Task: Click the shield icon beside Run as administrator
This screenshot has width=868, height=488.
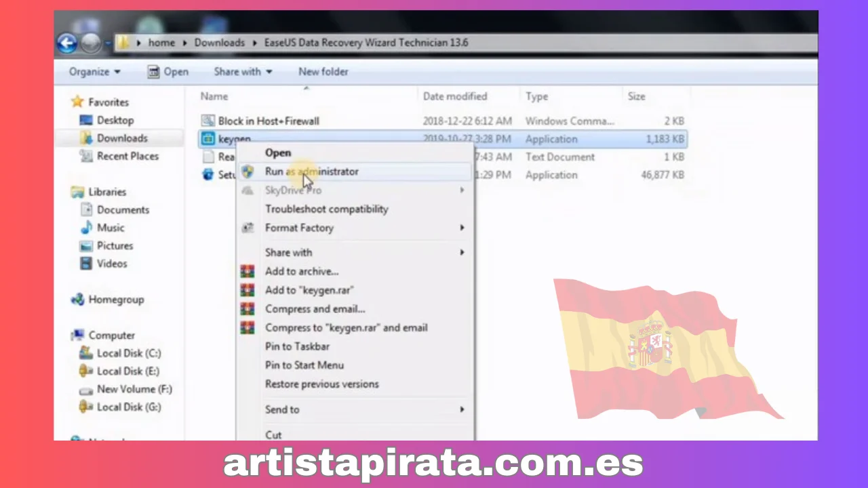Action: tap(248, 172)
